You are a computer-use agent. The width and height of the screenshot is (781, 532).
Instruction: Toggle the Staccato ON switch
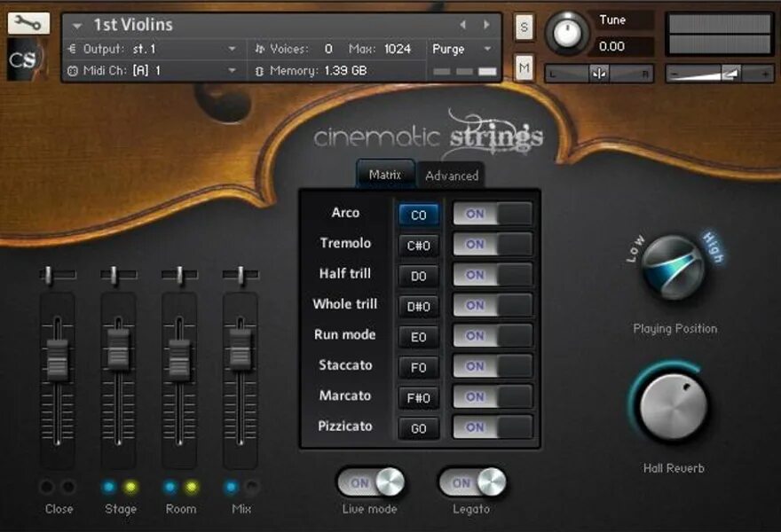(492, 366)
